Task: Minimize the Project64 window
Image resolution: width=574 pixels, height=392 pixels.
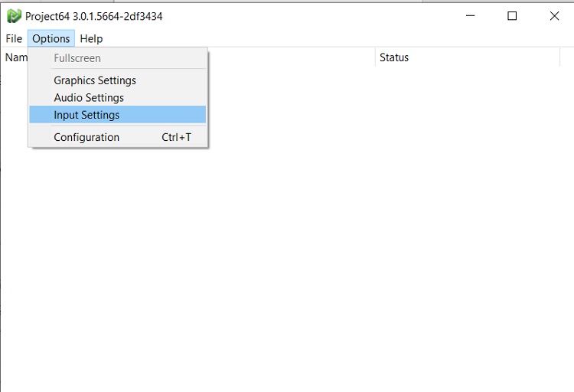Action: 470,16
